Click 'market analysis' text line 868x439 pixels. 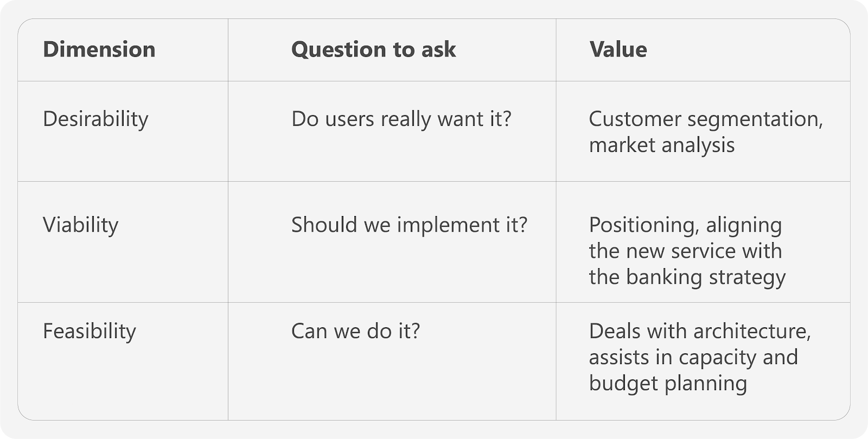[x=662, y=145]
